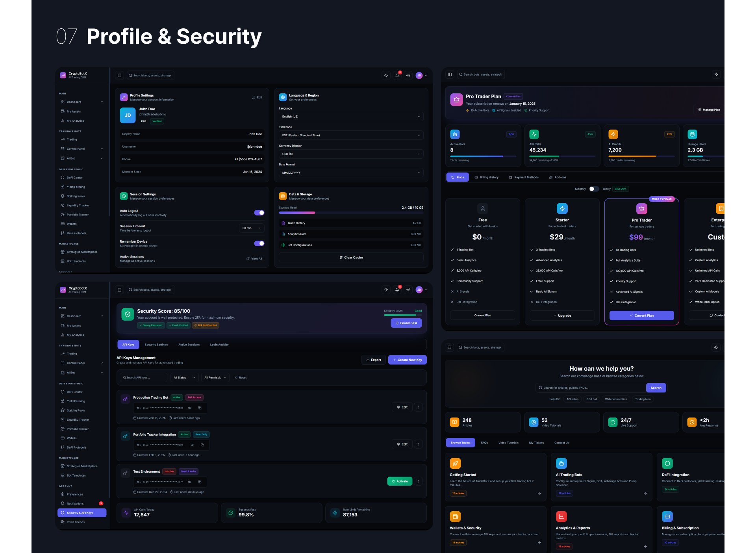Viewport: 756px width, 553px height.
Task: Open the Currency Display dropdown showing USD
Action: (x=351, y=154)
